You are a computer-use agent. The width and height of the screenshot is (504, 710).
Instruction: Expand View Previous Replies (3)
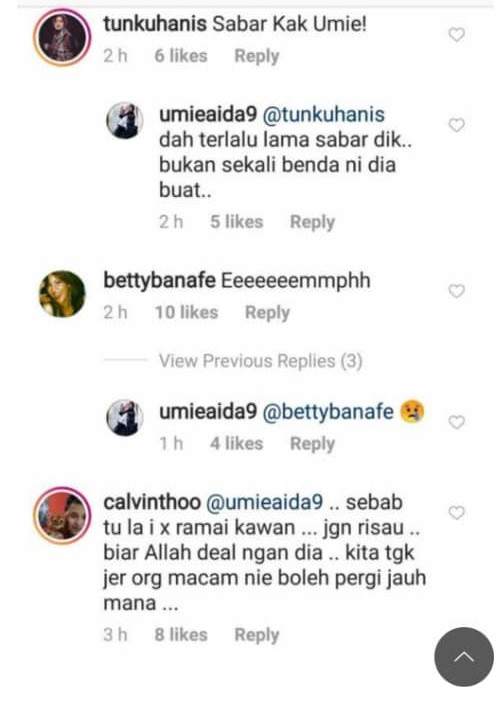click(260, 361)
